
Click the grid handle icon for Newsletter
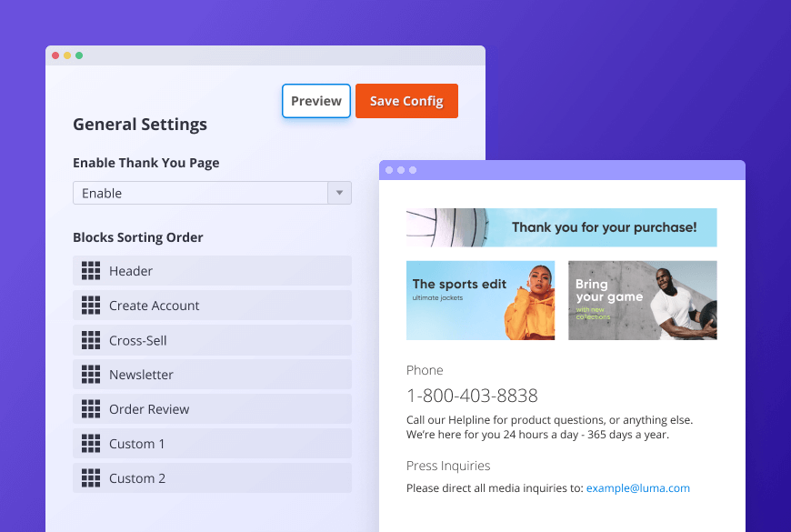click(x=91, y=375)
